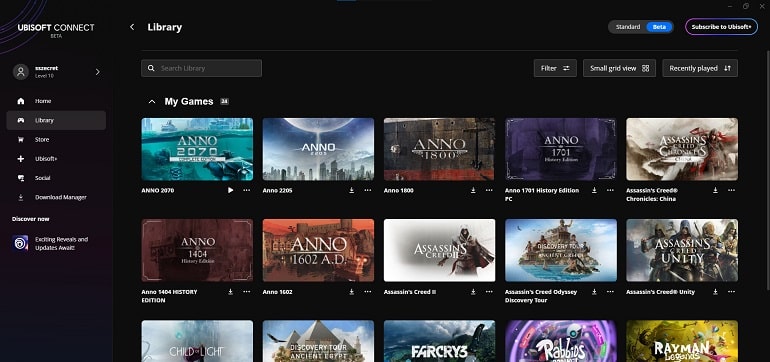Click Subscribe to Ubisoft+ button
The height and width of the screenshot is (362, 770).
[721, 27]
